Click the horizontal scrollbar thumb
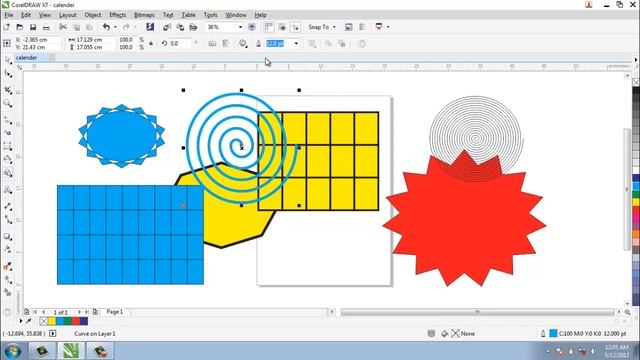Viewport: 640px width, 360px height. click(x=477, y=312)
